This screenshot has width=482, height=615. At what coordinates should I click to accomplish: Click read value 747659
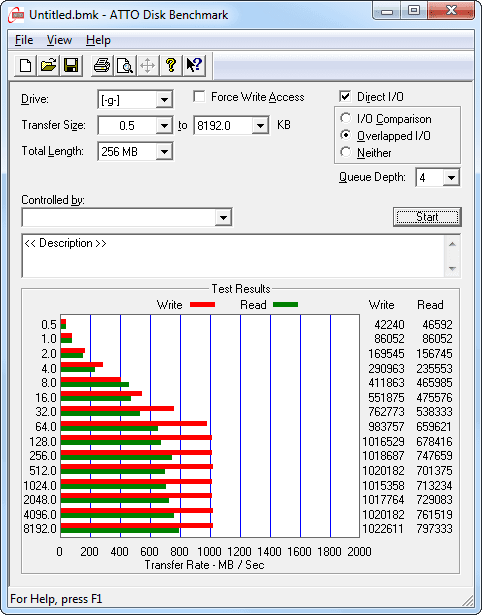coord(434,456)
